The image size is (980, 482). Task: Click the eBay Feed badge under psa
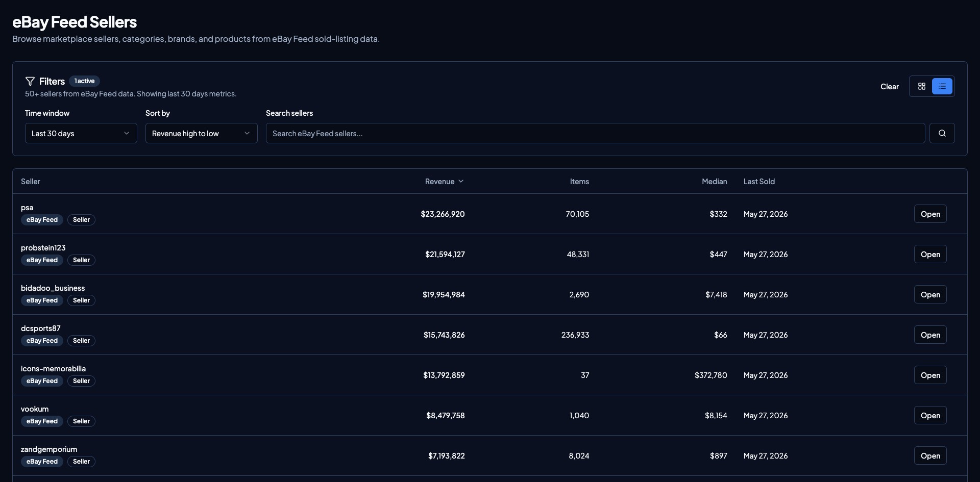click(x=42, y=220)
